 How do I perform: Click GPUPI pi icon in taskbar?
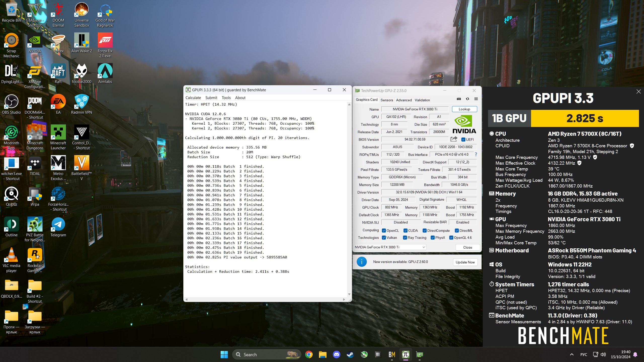click(x=406, y=354)
